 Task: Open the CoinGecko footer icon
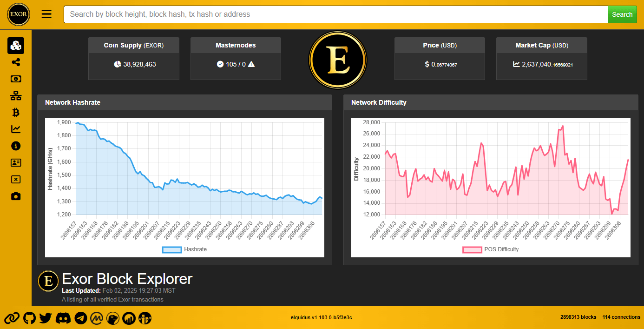(x=112, y=318)
